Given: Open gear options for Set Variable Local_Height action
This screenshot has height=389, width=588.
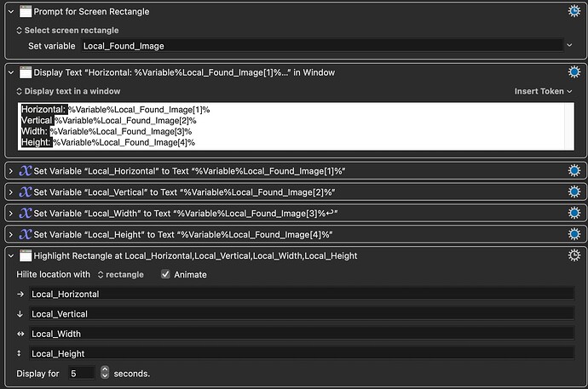Looking at the screenshot, I should [x=574, y=234].
